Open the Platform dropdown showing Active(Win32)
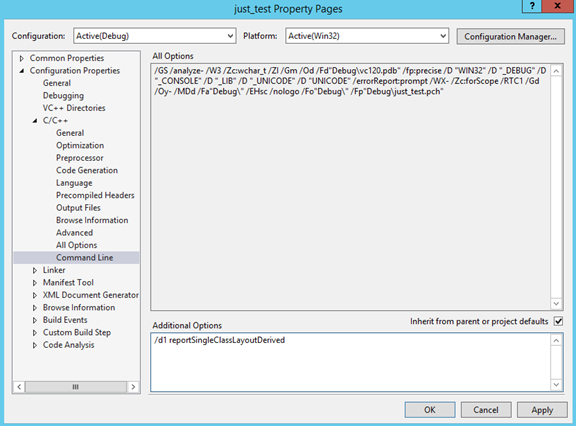Viewport: 576px width, 426px height. 367,36
